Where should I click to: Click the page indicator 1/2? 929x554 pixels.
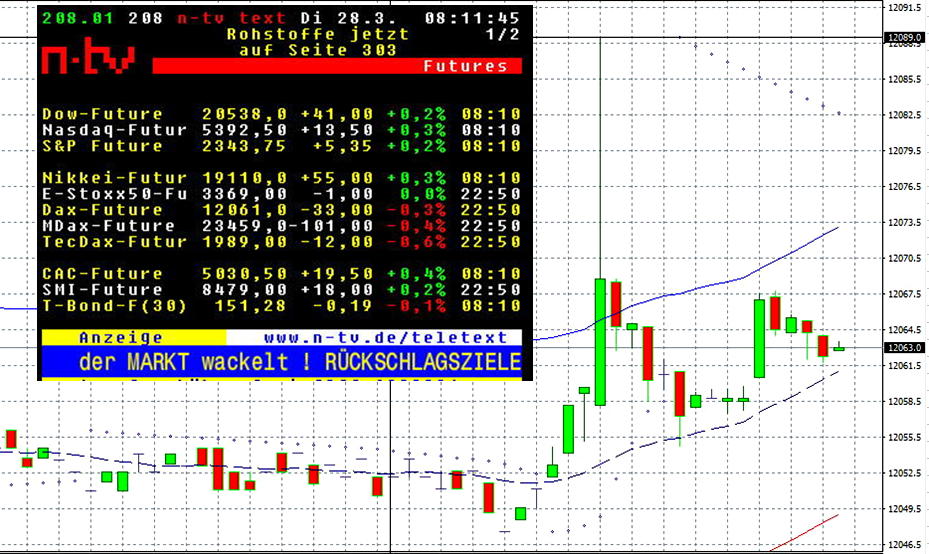pyautogui.click(x=502, y=34)
